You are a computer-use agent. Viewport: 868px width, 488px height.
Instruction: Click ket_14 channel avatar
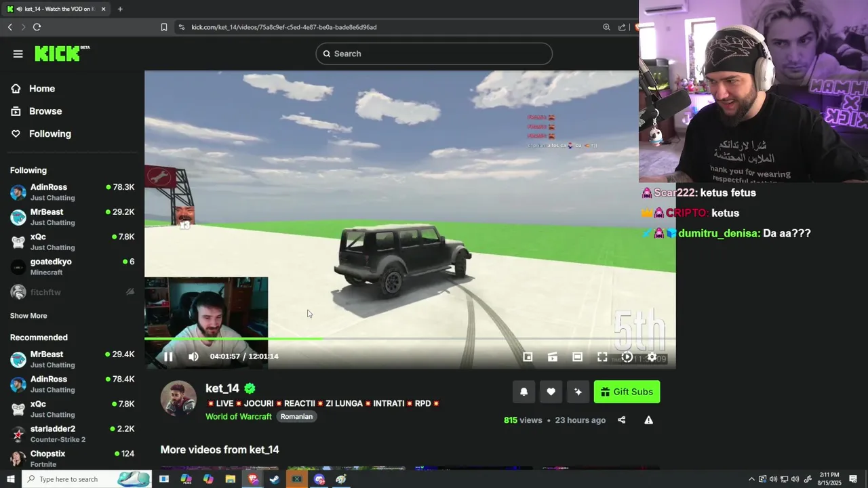(178, 398)
